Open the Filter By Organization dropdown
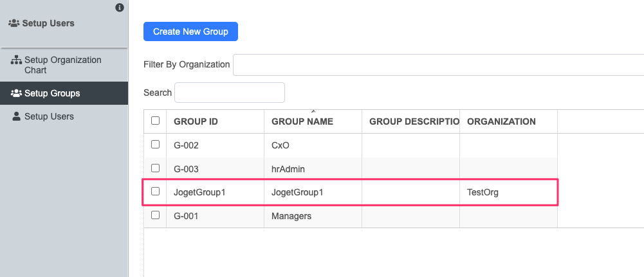This screenshot has width=644, height=277. [x=437, y=64]
